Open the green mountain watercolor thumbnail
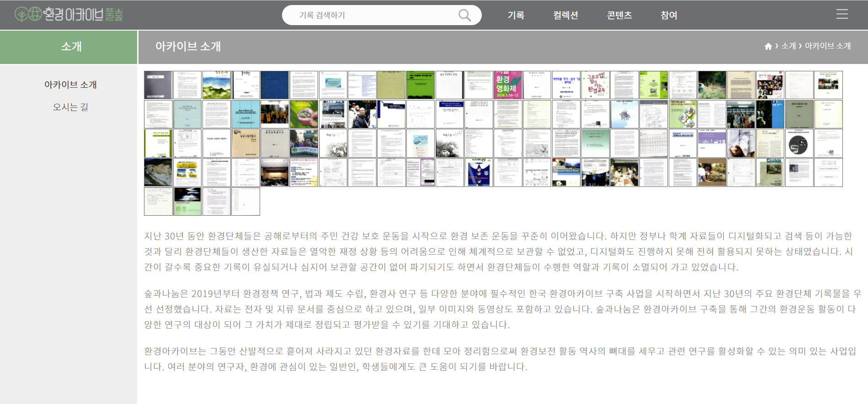The width and height of the screenshot is (868, 404). pyautogui.click(x=217, y=85)
